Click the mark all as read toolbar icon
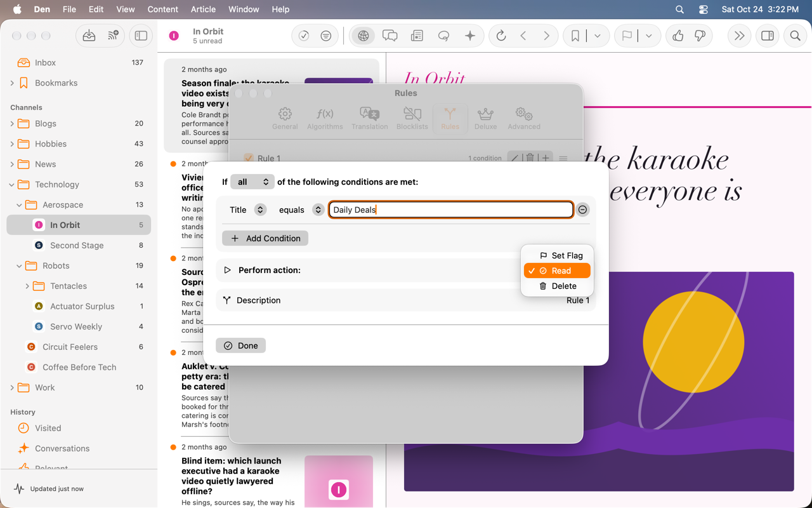The height and width of the screenshot is (508, 812). 304,36
